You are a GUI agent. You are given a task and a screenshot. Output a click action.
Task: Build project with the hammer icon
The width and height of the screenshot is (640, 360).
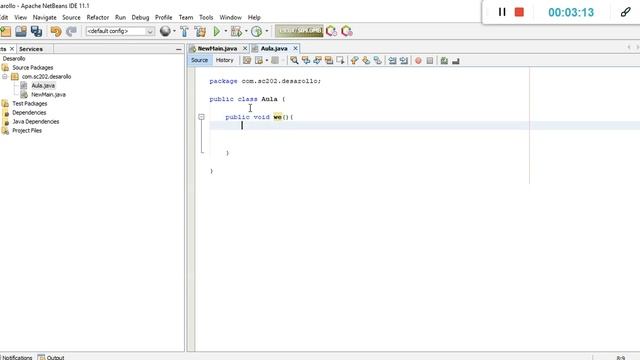[184, 31]
